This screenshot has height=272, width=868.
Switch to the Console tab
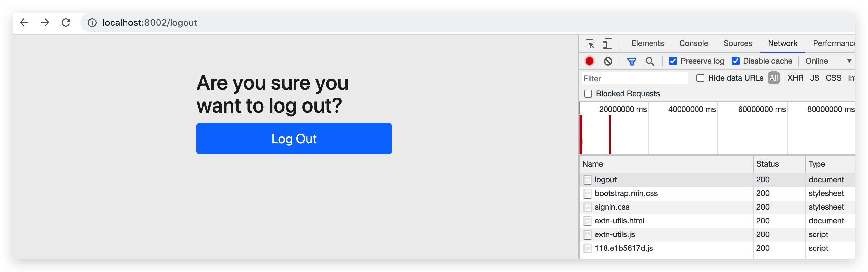[694, 43]
